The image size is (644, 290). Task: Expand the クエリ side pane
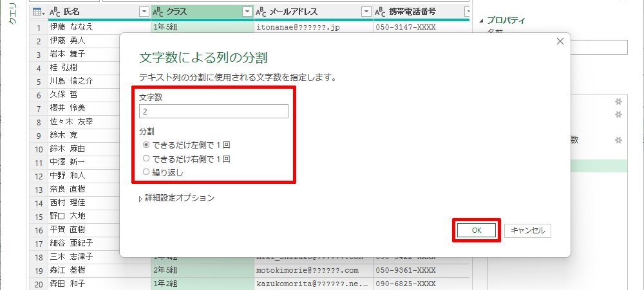point(12,13)
